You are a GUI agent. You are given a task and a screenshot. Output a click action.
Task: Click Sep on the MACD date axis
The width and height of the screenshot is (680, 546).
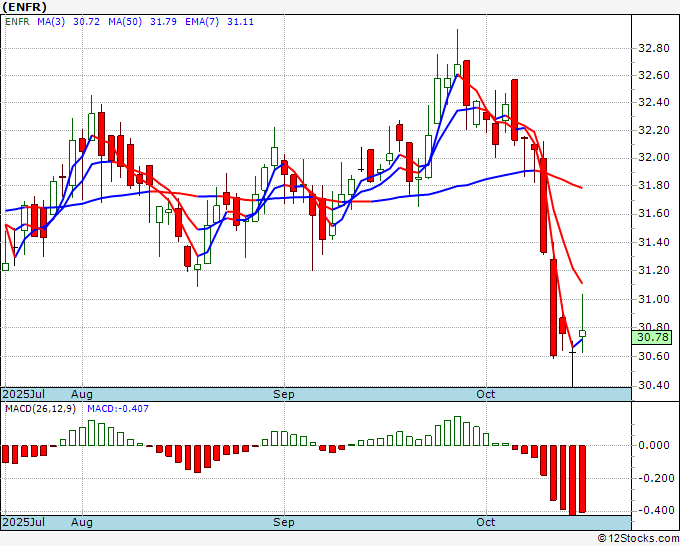[x=284, y=522]
